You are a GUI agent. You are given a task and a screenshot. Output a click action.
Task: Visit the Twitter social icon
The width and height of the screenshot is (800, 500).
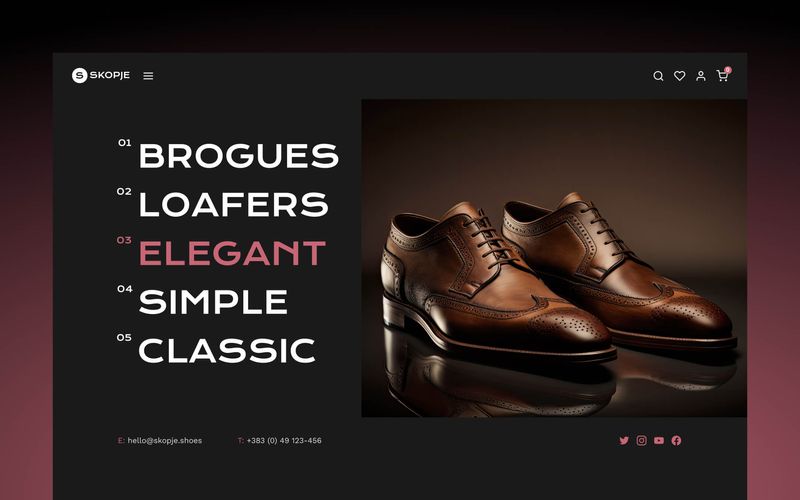(x=624, y=440)
